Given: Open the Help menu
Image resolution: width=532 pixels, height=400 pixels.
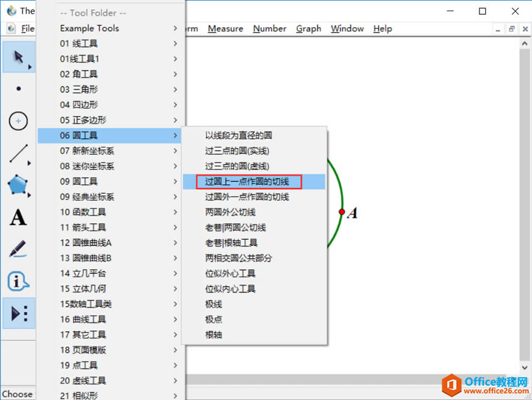Looking at the screenshot, I should point(382,28).
